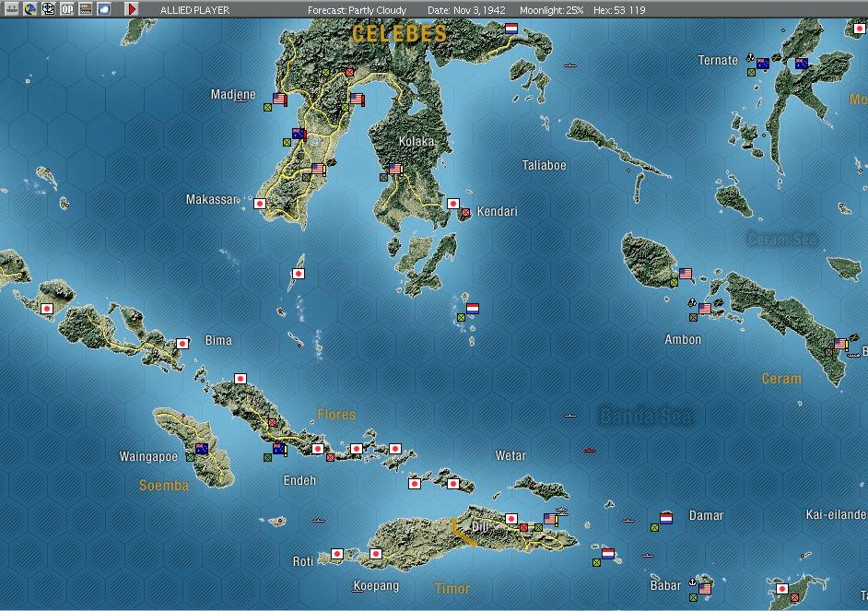Click the Taliaboe island label
868x611 pixels.
pyautogui.click(x=545, y=165)
